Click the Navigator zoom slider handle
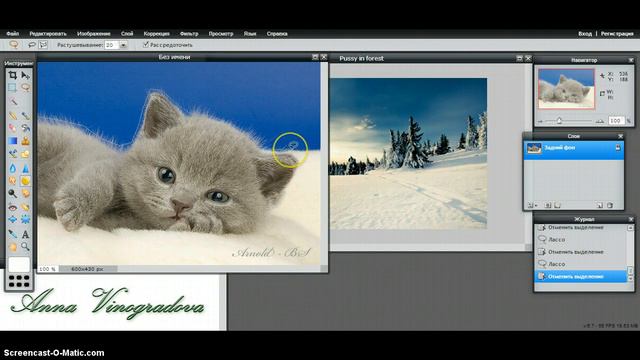This screenshot has height=360, width=640. click(559, 121)
